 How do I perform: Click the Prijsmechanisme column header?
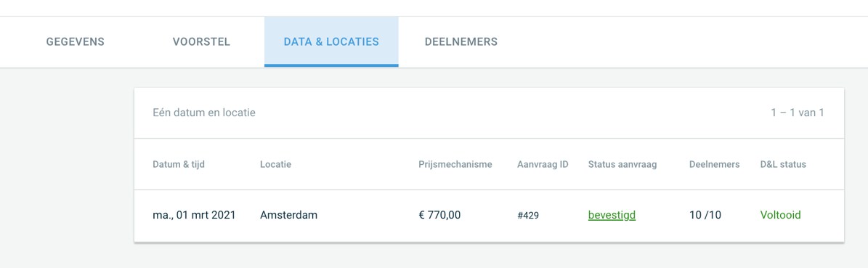[x=455, y=164]
